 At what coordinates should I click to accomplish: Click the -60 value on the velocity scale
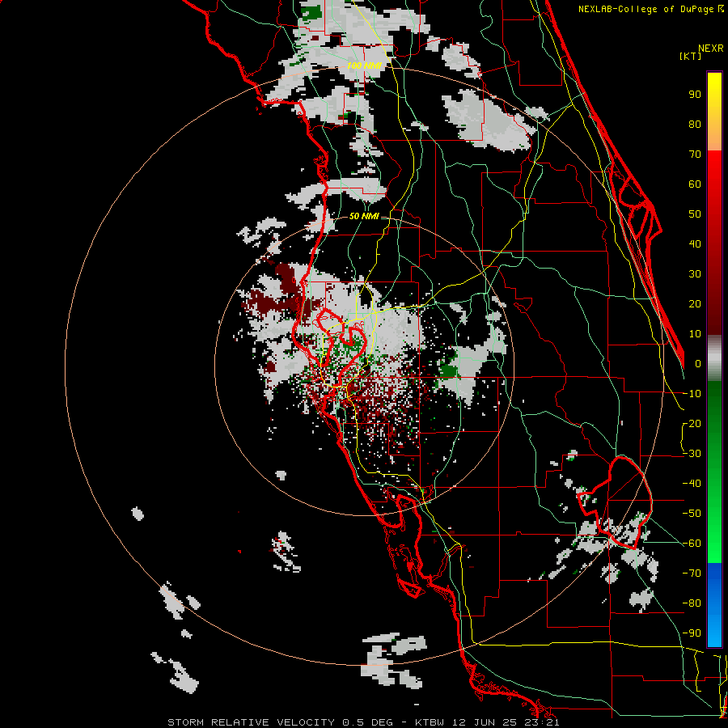(692, 544)
